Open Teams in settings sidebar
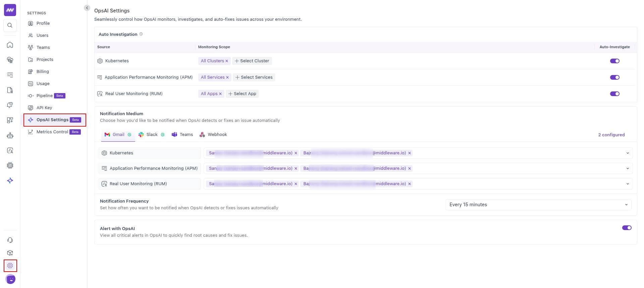 click(x=43, y=48)
